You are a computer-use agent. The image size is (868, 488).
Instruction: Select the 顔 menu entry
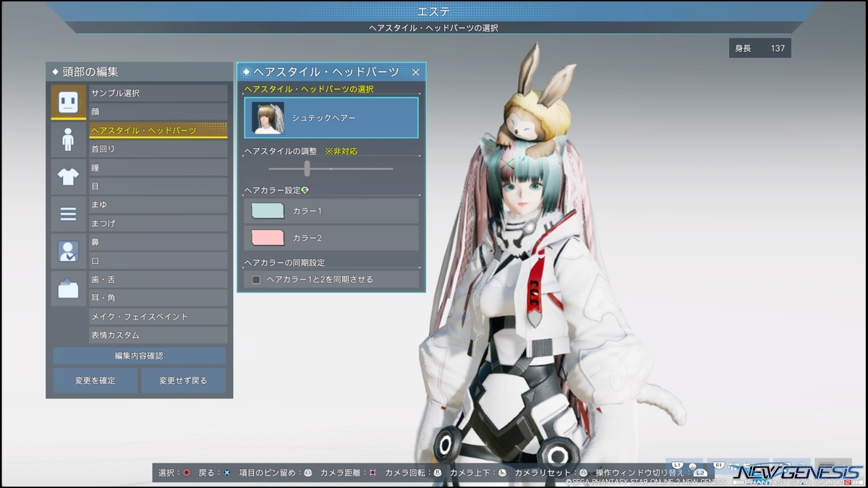point(158,112)
